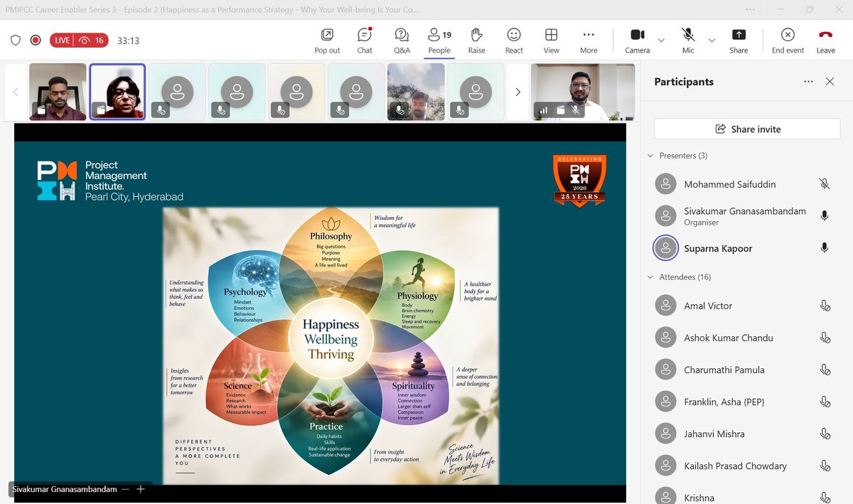Open the More actions menu

pyautogui.click(x=589, y=41)
